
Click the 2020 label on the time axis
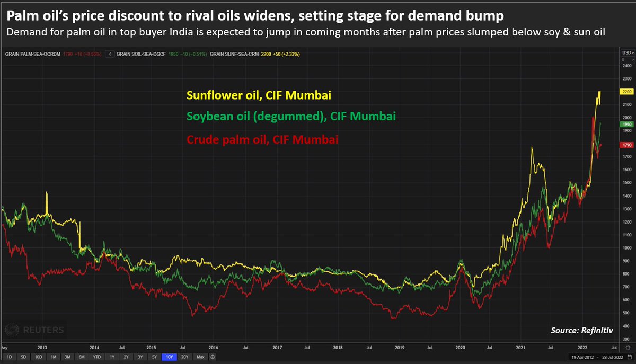(461, 348)
